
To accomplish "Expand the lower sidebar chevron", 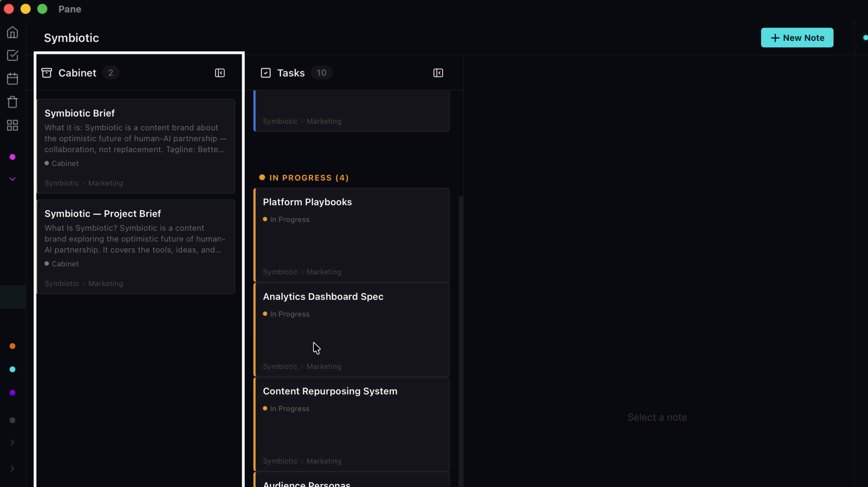I will point(13,442).
